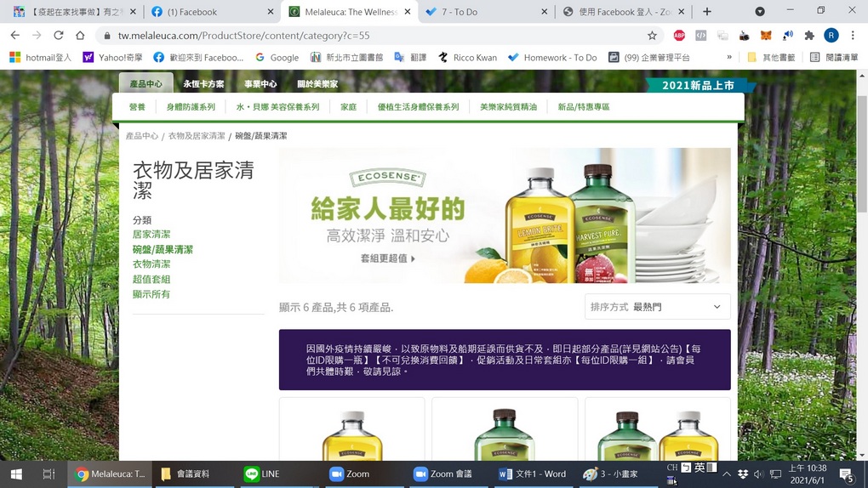Open the 美樂家純質精油 menu
This screenshot has height=488, width=868.
click(x=508, y=107)
